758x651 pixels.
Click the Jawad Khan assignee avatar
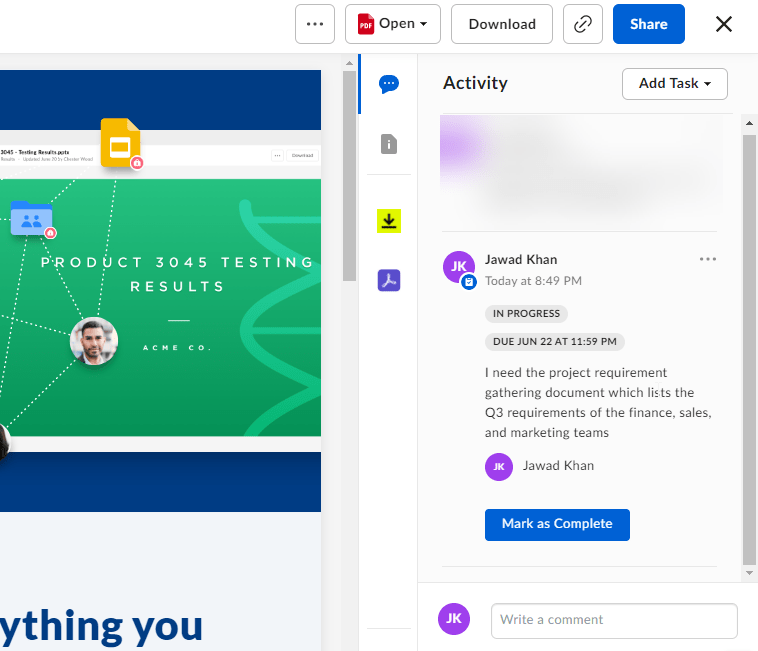click(x=499, y=466)
